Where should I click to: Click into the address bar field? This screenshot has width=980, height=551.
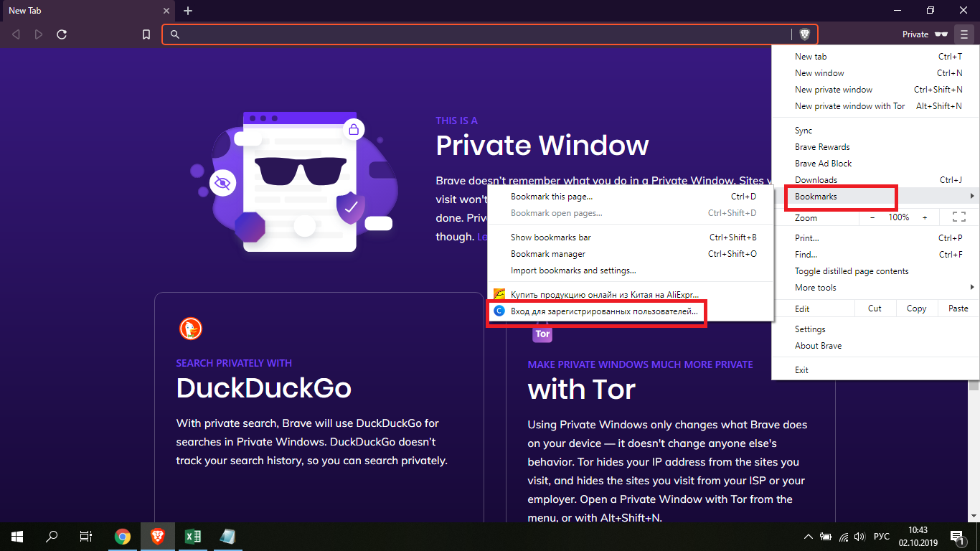pyautogui.click(x=489, y=34)
